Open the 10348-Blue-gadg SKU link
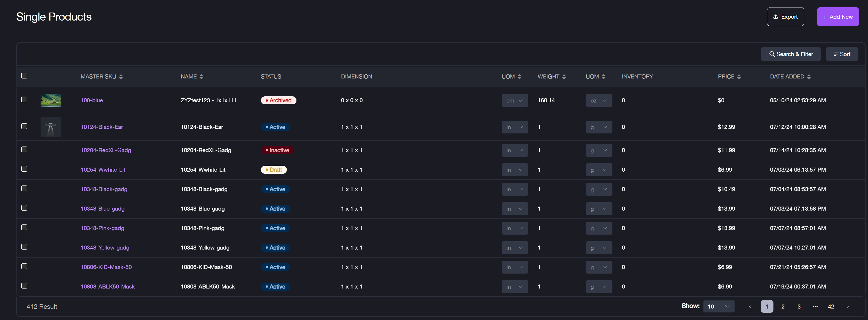 tap(103, 208)
